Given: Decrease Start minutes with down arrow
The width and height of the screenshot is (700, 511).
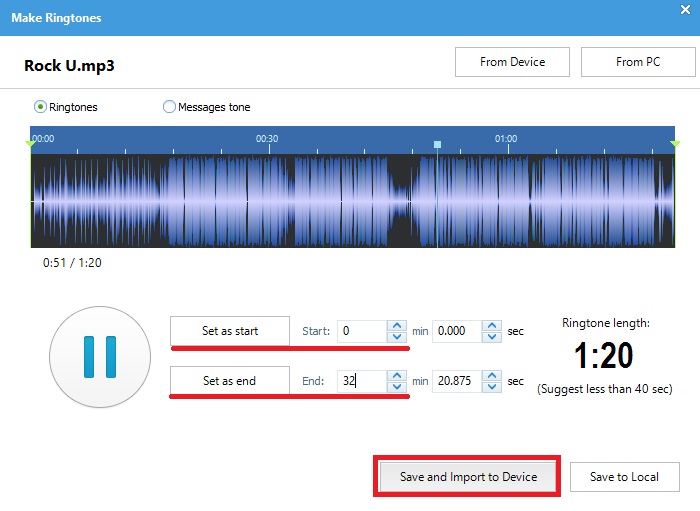Looking at the screenshot, I should (x=397, y=336).
